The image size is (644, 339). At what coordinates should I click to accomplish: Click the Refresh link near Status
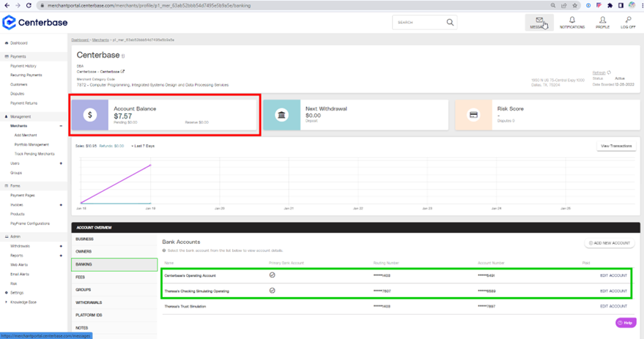tap(599, 72)
